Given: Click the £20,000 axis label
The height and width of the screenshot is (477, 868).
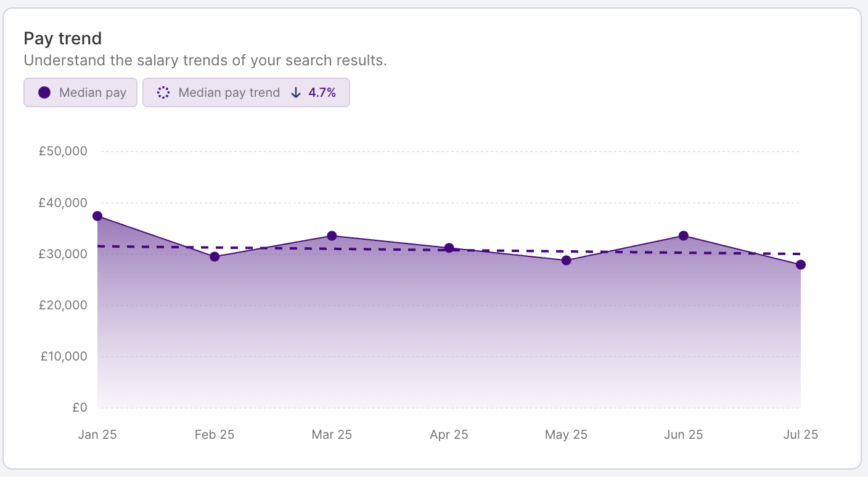Looking at the screenshot, I should point(63,305).
